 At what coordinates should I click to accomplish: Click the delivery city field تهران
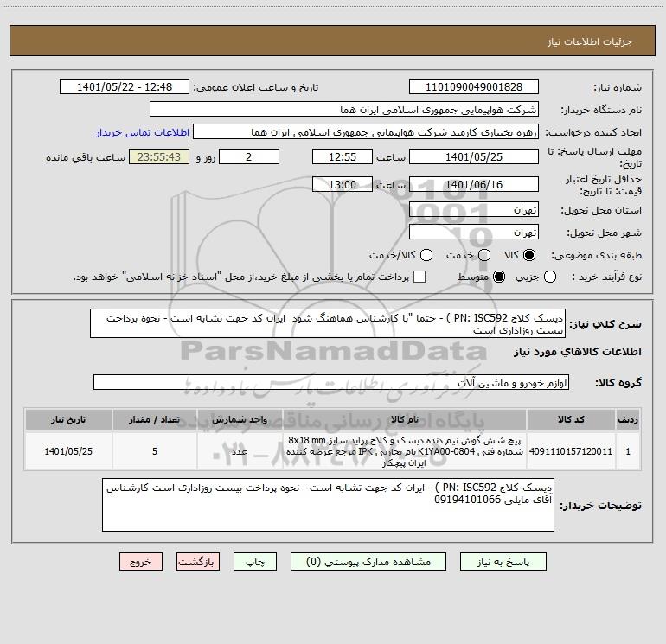(474, 233)
